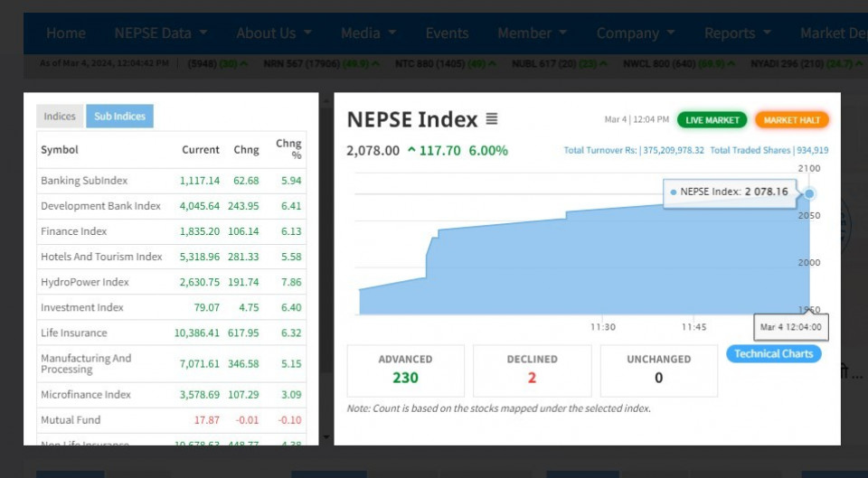Screen dimensions: 868x478
Task: Select Manufacturing And Processing row
Action: pyautogui.click(x=171, y=364)
